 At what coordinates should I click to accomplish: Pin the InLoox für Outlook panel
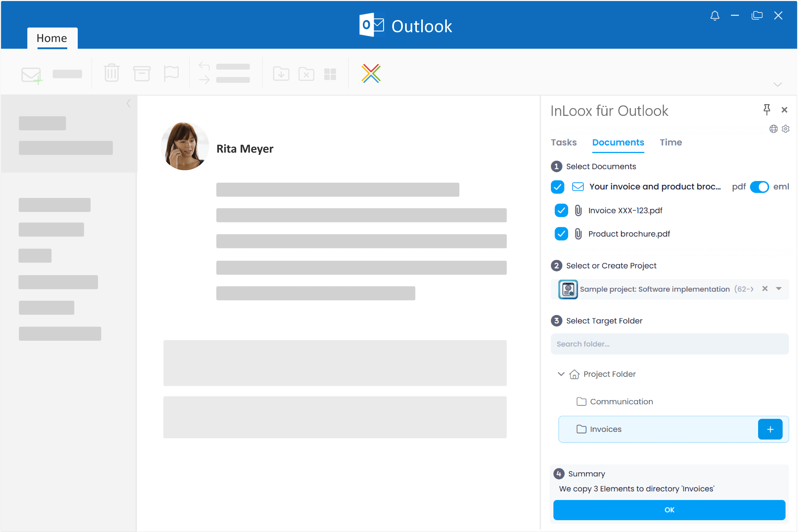[x=767, y=110]
